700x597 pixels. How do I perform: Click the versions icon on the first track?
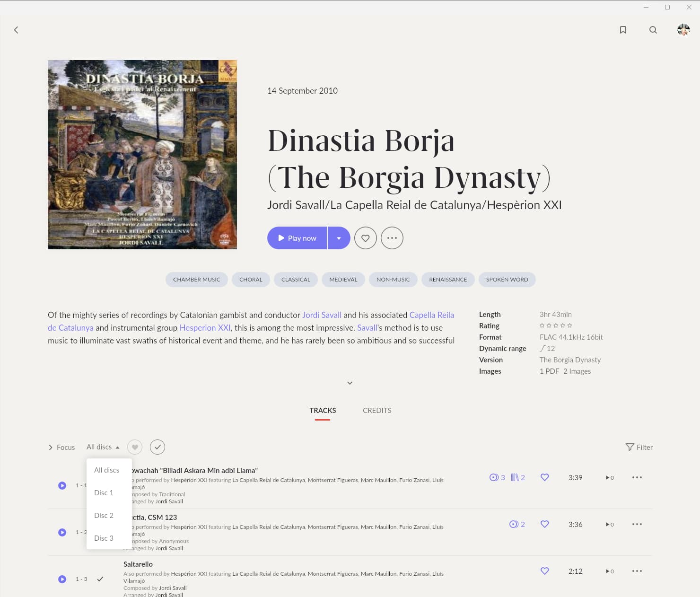pos(517,477)
